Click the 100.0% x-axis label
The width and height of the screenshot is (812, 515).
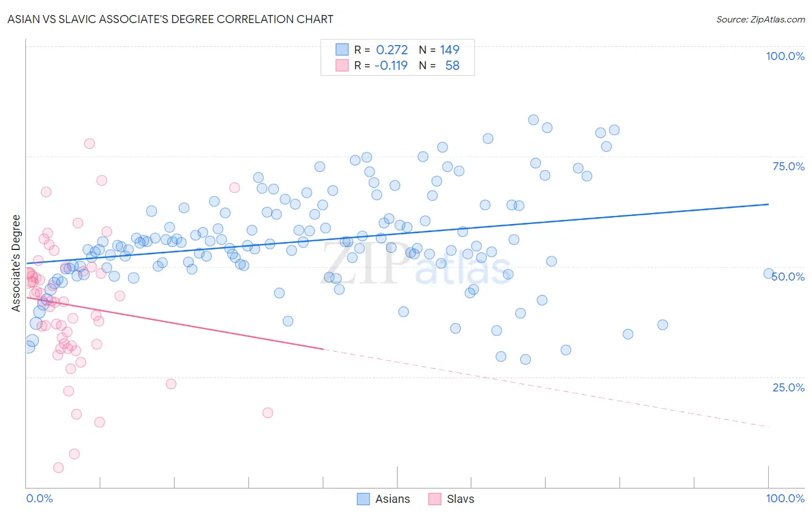[x=785, y=498]
